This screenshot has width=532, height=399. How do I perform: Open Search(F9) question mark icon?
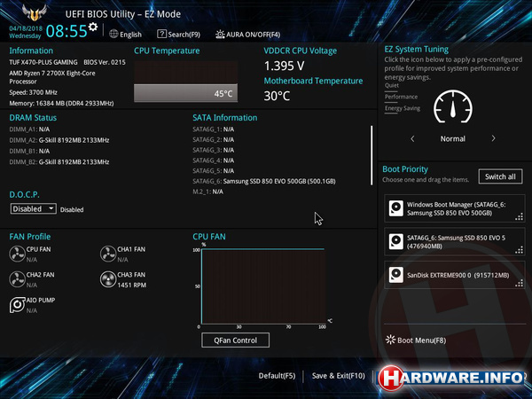(x=161, y=34)
